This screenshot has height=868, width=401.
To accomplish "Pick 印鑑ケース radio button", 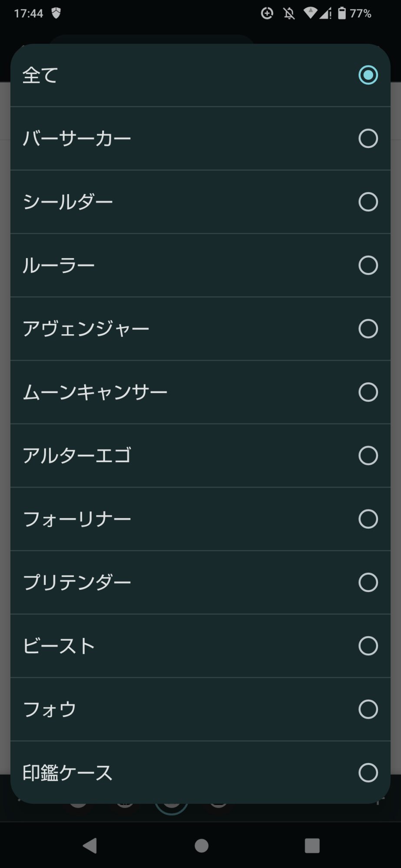I will 368,772.
